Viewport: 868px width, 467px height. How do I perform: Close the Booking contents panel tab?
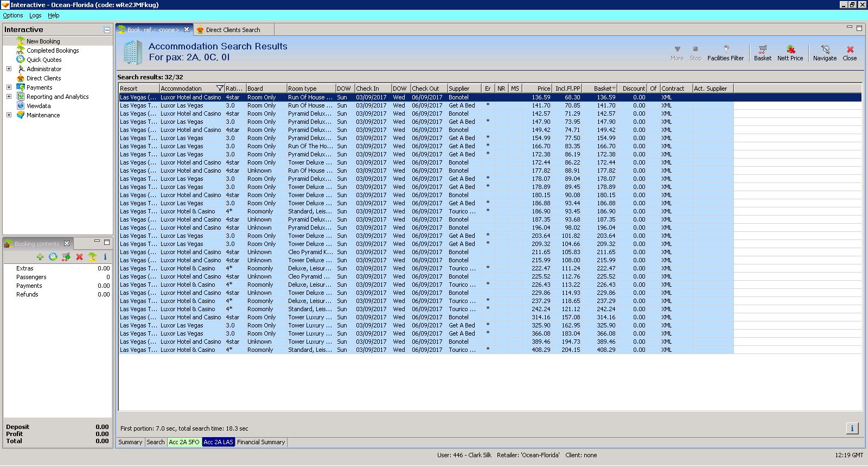pyautogui.click(x=67, y=243)
